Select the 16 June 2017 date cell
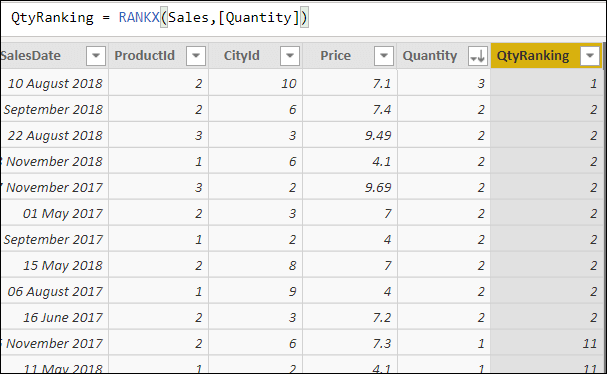The width and height of the screenshot is (607, 374). 55,317
